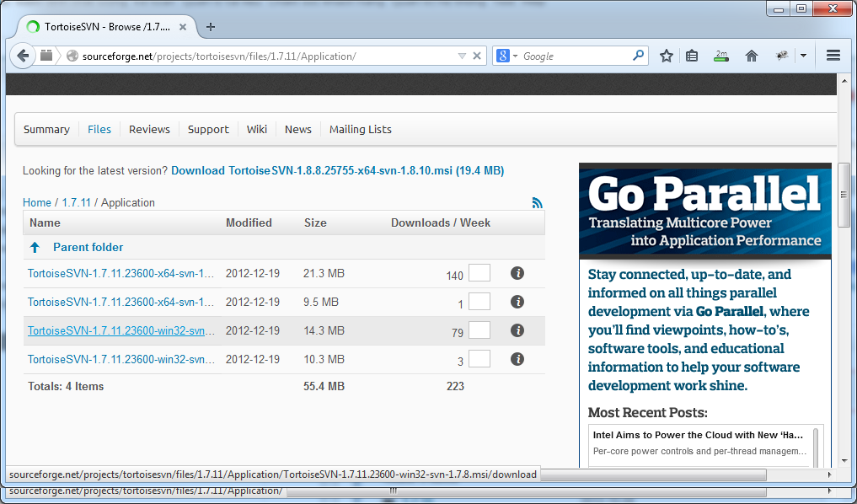Click the 223 total downloads text

[455, 386]
